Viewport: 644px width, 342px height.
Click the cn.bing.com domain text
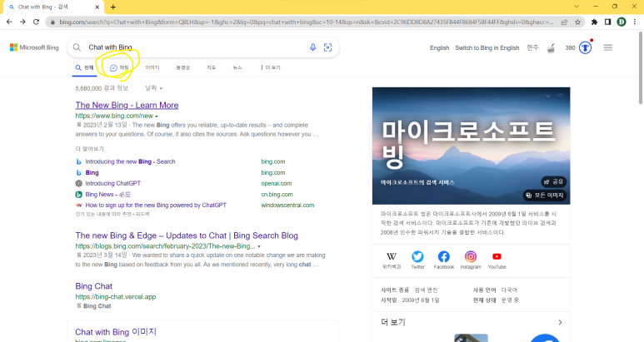tap(277, 195)
